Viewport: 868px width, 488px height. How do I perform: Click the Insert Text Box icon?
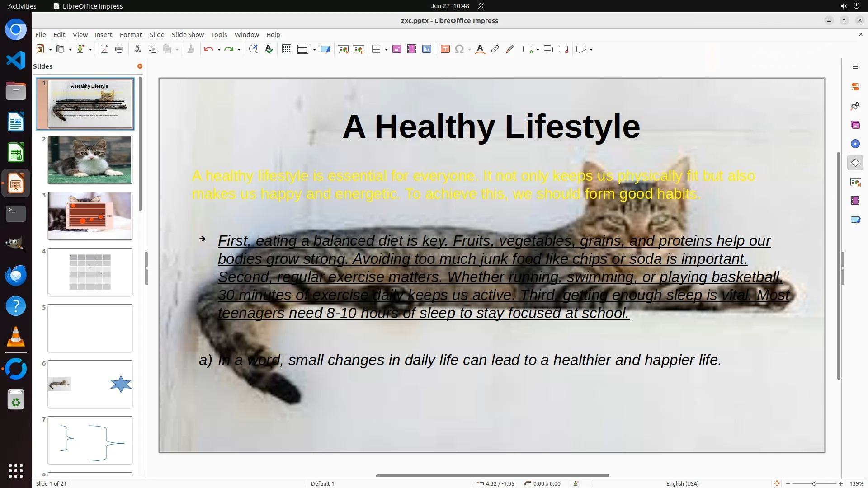pyautogui.click(x=445, y=49)
